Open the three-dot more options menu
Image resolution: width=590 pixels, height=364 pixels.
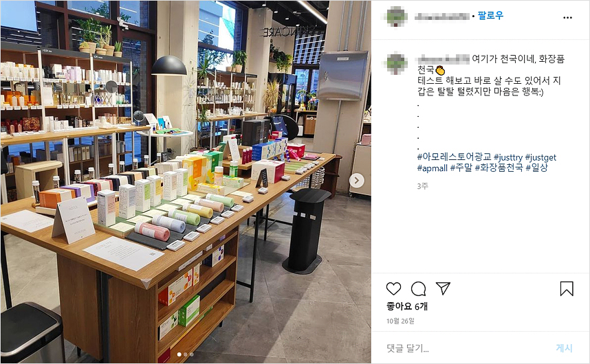[567, 18]
